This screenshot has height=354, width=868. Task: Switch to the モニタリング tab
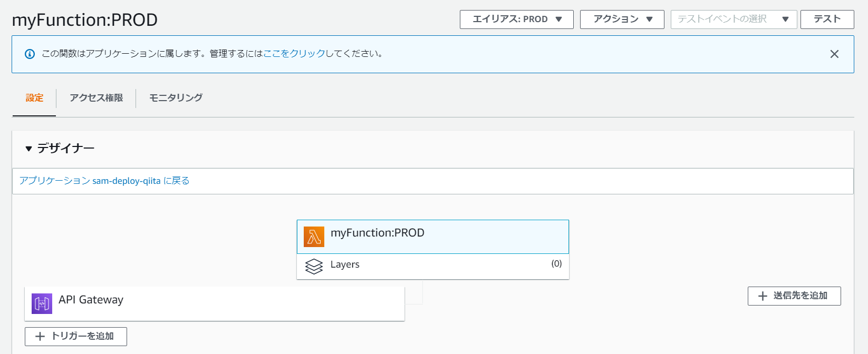point(176,98)
